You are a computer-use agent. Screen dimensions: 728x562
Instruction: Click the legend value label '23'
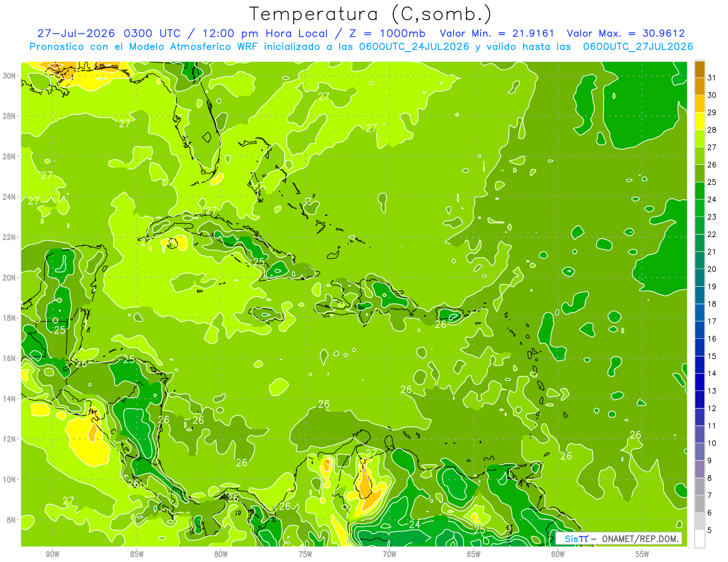(712, 216)
